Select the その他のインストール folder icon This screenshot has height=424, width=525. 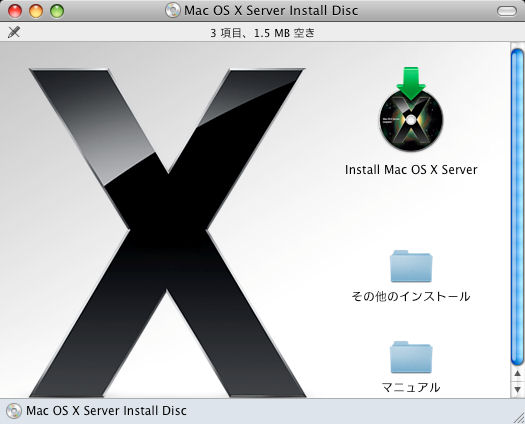[x=411, y=266]
